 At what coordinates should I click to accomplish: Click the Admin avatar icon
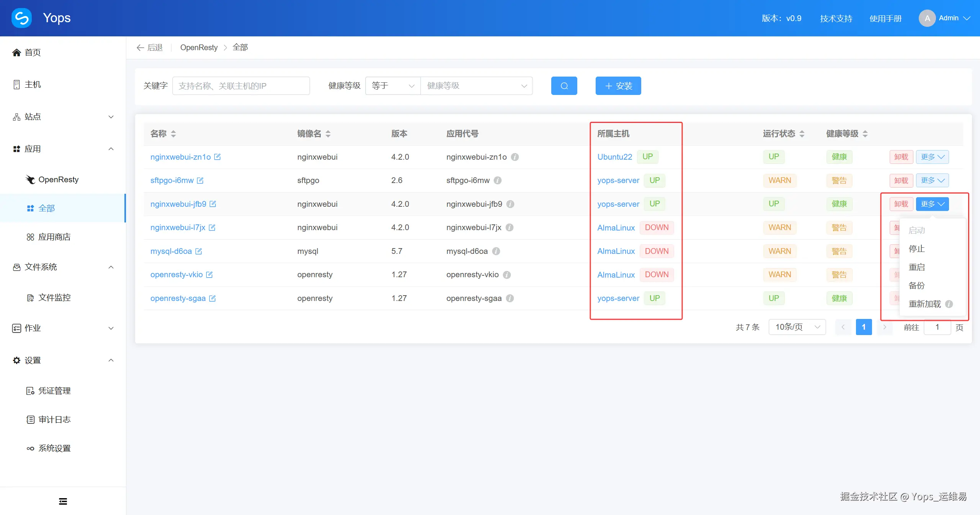point(927,18)
